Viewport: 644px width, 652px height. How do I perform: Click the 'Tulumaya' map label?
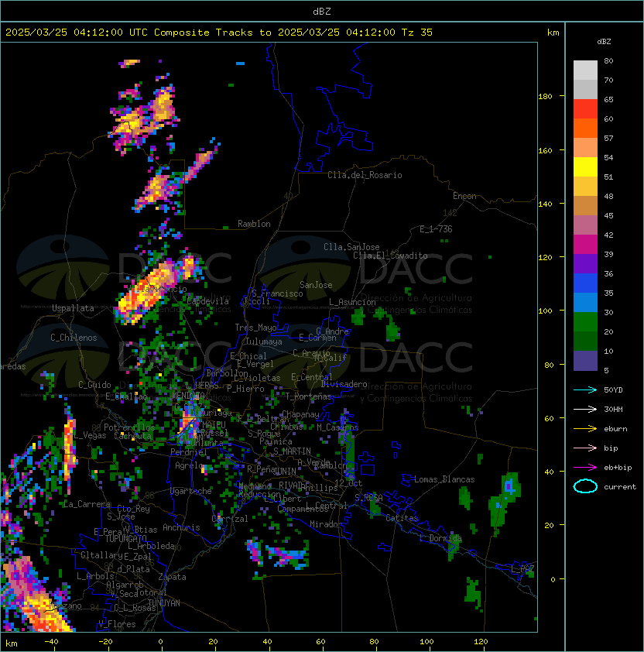click(264, 341)
